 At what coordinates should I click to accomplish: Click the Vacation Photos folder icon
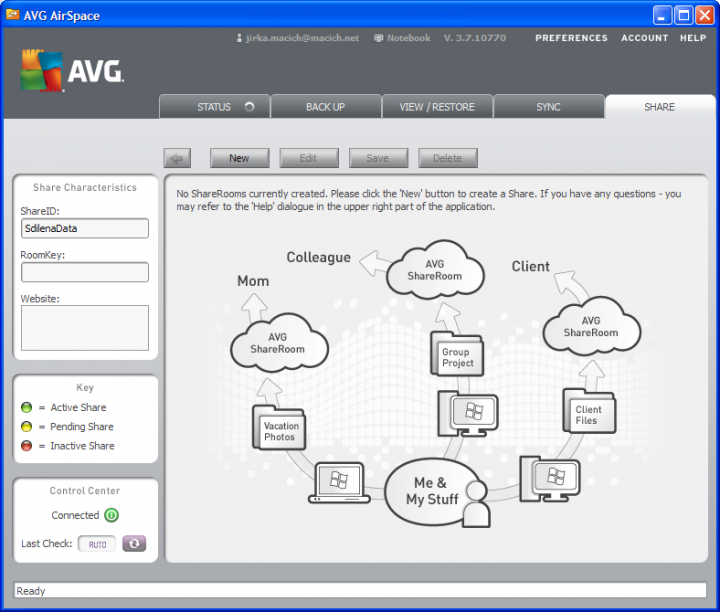(279, 427)
